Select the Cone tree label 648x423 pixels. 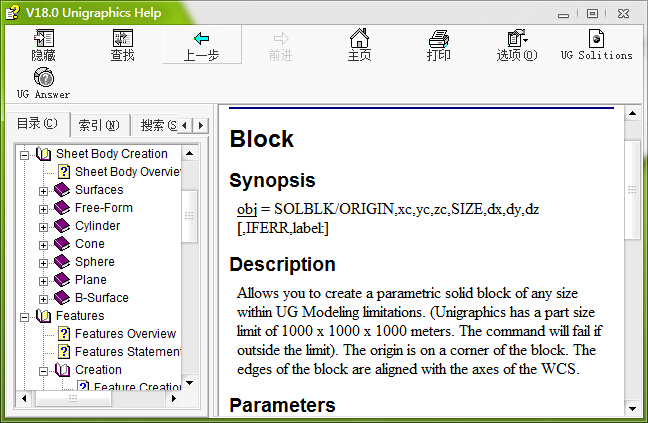click(x=90, y=244)
